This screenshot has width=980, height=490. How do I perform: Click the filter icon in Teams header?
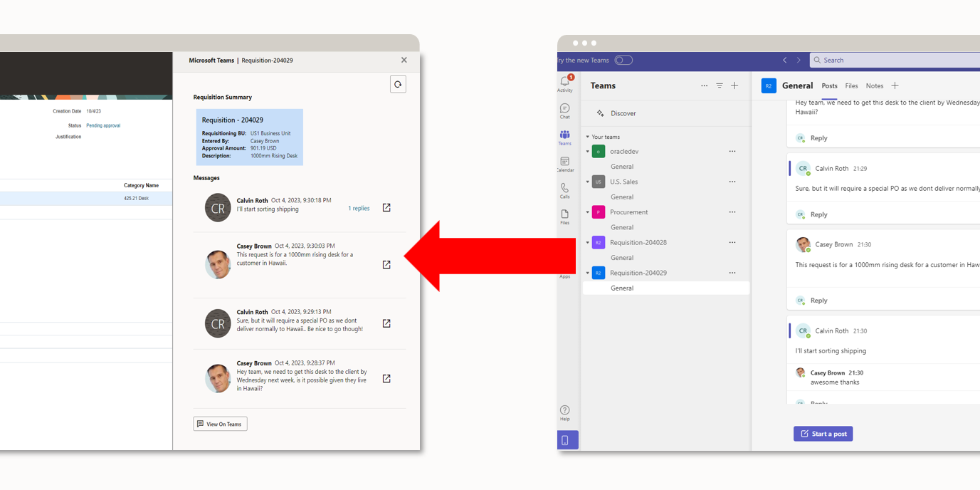(720, 85)
